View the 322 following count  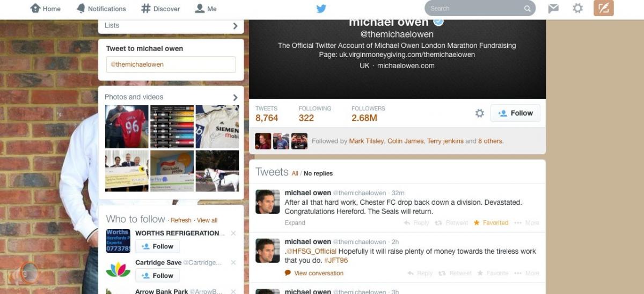tap(315, 113)
